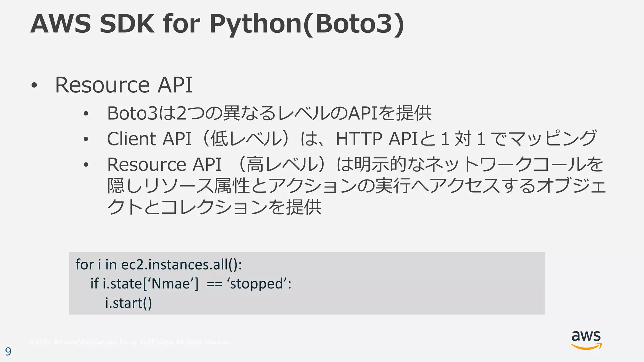Click the i.start() code line

(x=128, y=303)
